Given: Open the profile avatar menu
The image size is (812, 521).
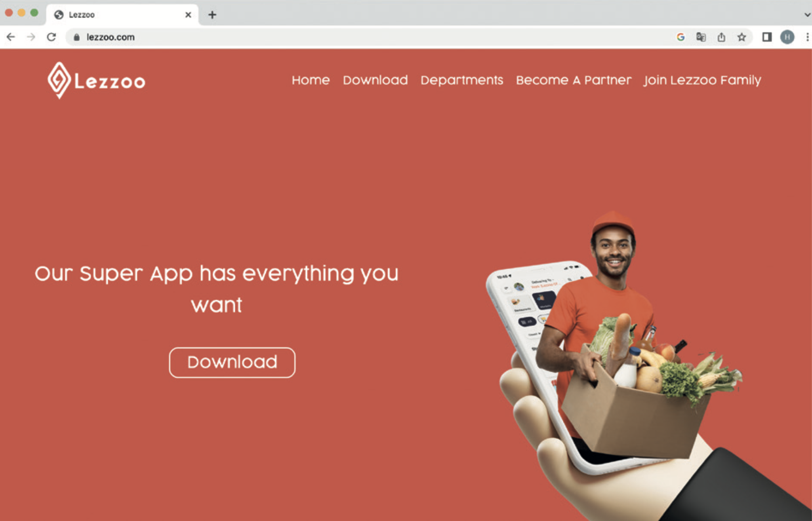Looking at the screenshot, I should 787,37.
